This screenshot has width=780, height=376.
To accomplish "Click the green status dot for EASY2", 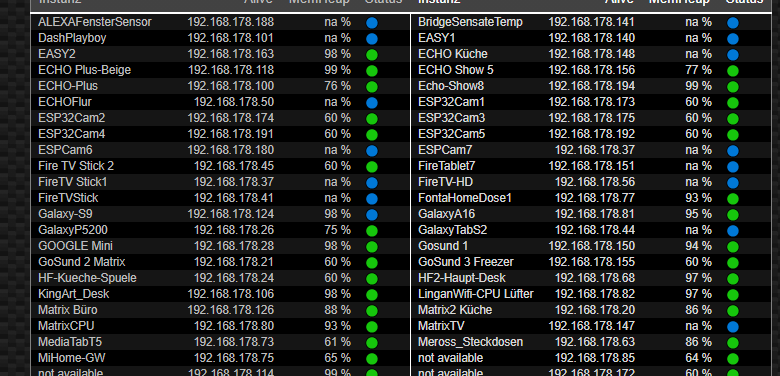I will pos(372,55).
